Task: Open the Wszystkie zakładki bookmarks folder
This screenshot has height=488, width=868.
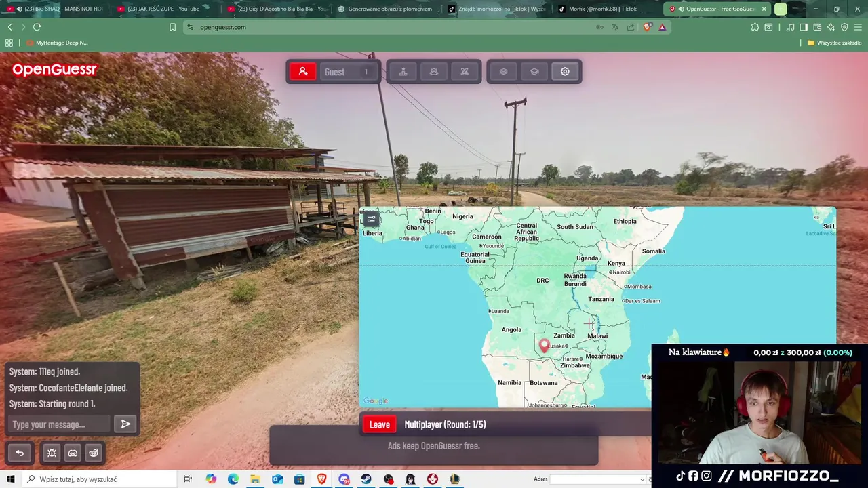Action: (834, 43)
